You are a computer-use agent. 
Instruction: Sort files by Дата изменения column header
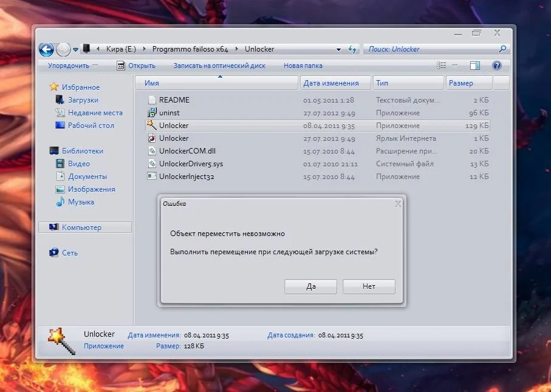click(x=331, y=83)
